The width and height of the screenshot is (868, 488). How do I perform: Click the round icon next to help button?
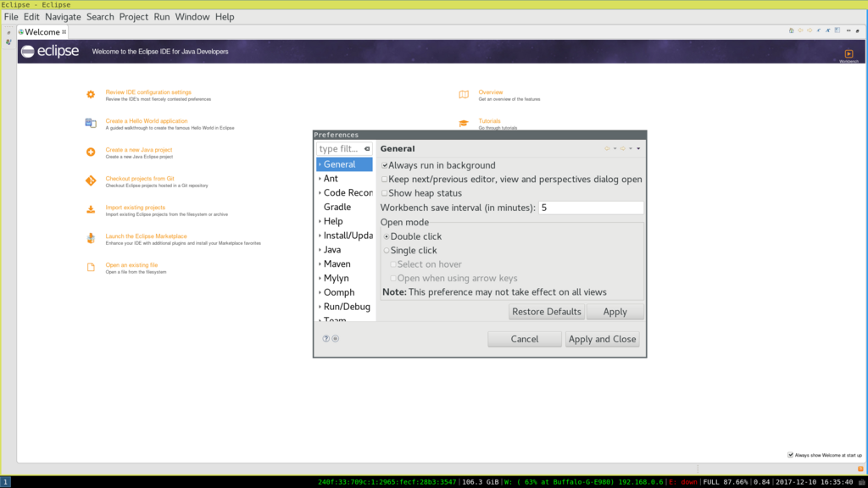pos(336,339)
